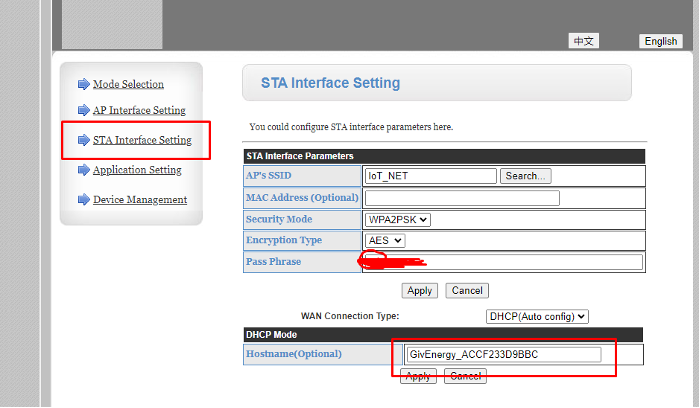Screen dimensions: 700x408
Task: Click the Hostname(Optional) input field
Action: 503,354
